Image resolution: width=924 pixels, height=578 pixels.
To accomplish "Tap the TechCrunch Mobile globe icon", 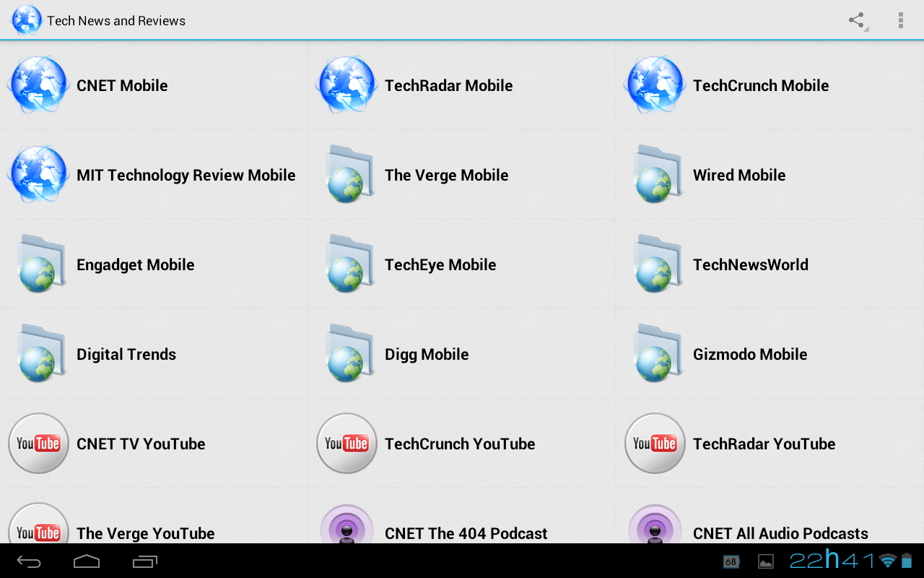I will coord(655,85).
